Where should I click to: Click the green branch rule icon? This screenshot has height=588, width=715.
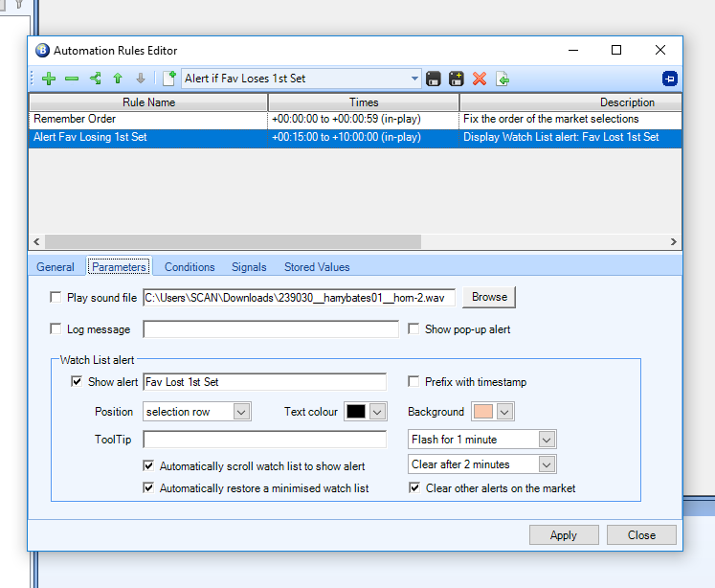point(95,79)
